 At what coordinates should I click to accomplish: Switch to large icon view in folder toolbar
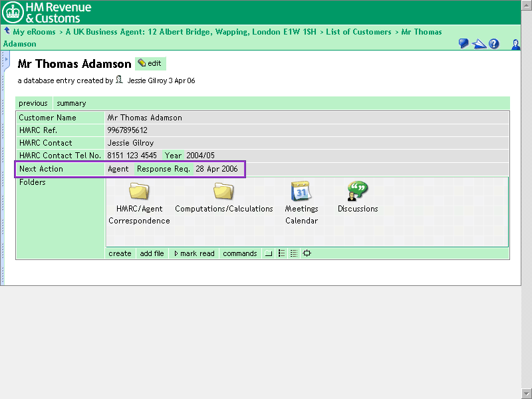click(x=269, y=254)
